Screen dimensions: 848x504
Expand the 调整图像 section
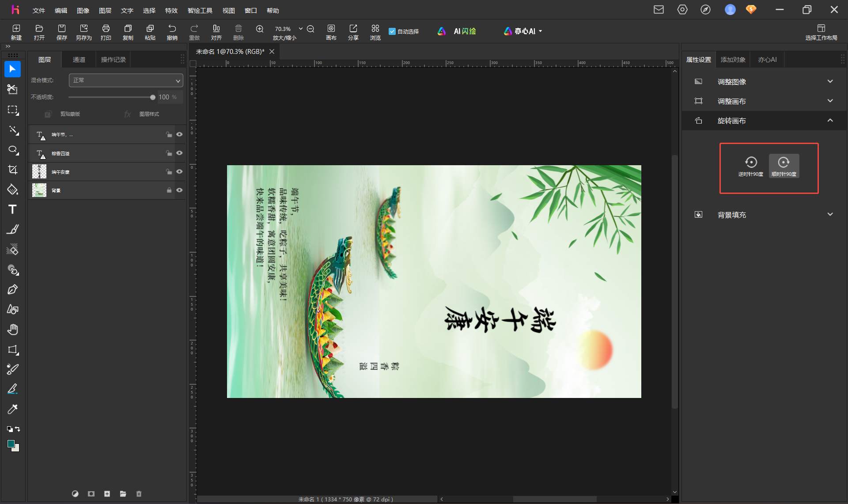[764, 82]
